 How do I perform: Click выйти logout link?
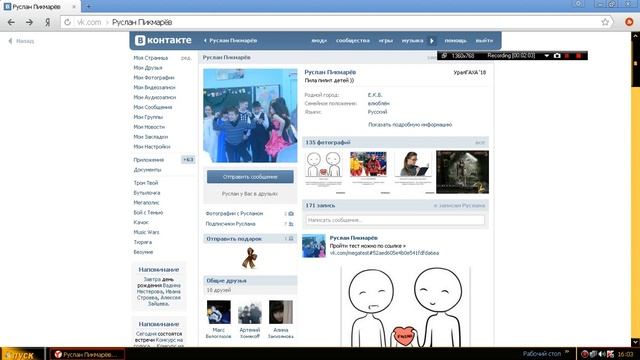484,40
